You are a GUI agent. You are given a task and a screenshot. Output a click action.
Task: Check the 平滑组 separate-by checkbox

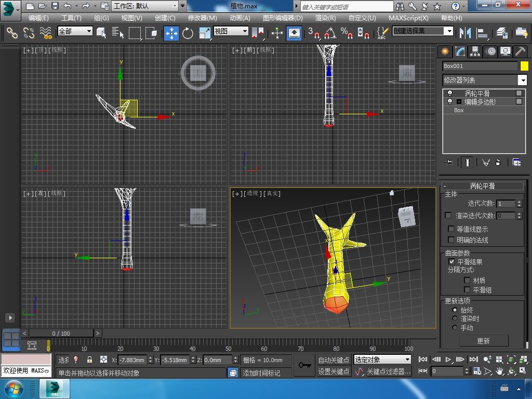click(467, 289)
